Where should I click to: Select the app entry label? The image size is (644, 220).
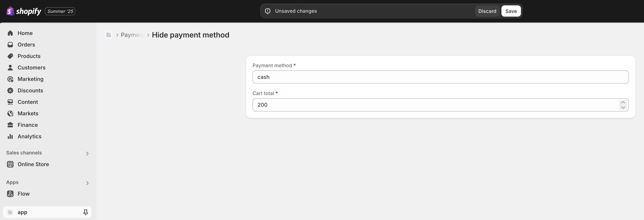point(22,212)
